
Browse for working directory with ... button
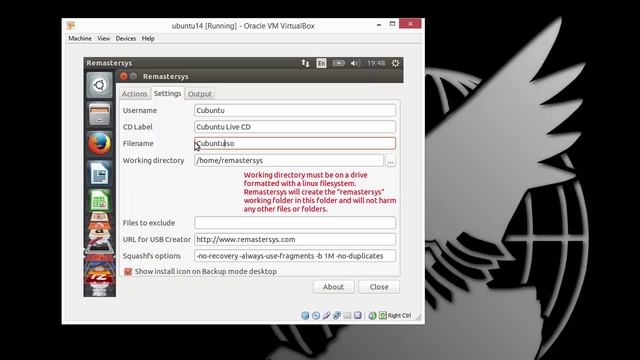click(391, 161)
